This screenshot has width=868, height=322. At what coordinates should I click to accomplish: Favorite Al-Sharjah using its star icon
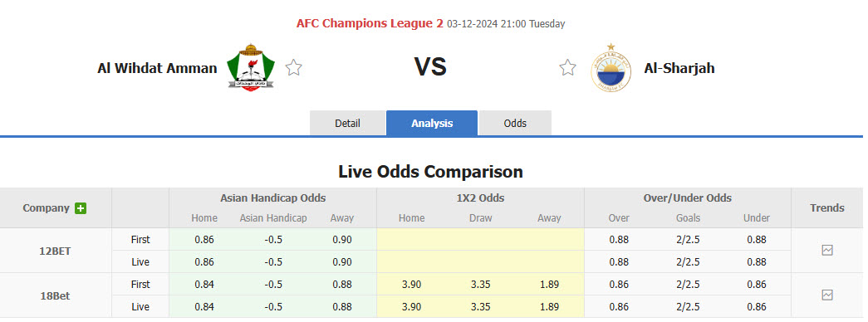point(567,67)
